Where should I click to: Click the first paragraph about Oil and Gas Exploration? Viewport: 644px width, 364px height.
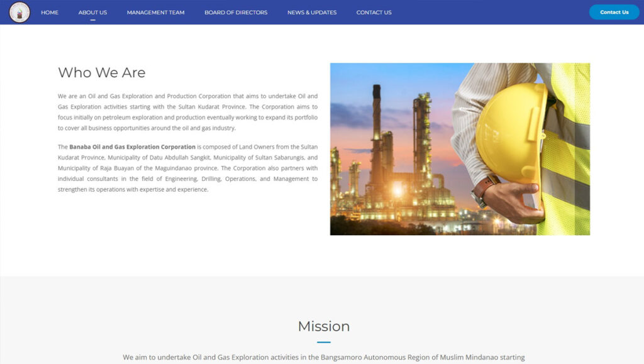(187, 112)
